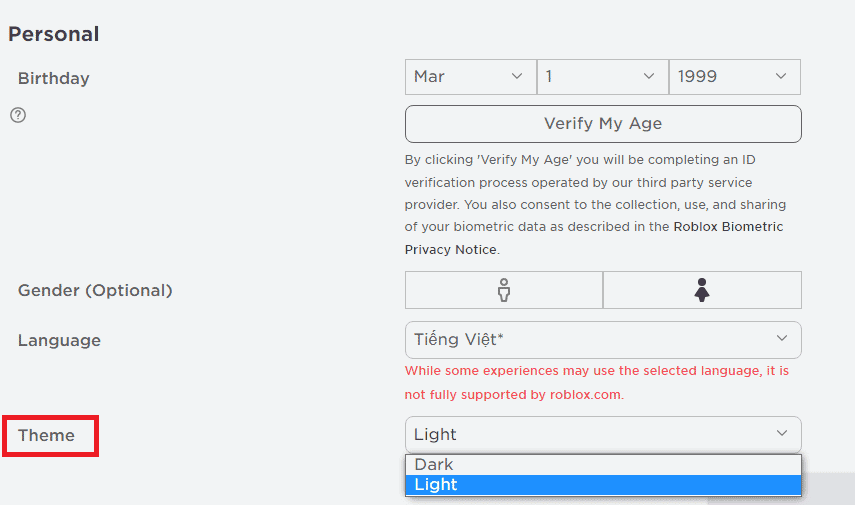Select the female gender icon

702,290
